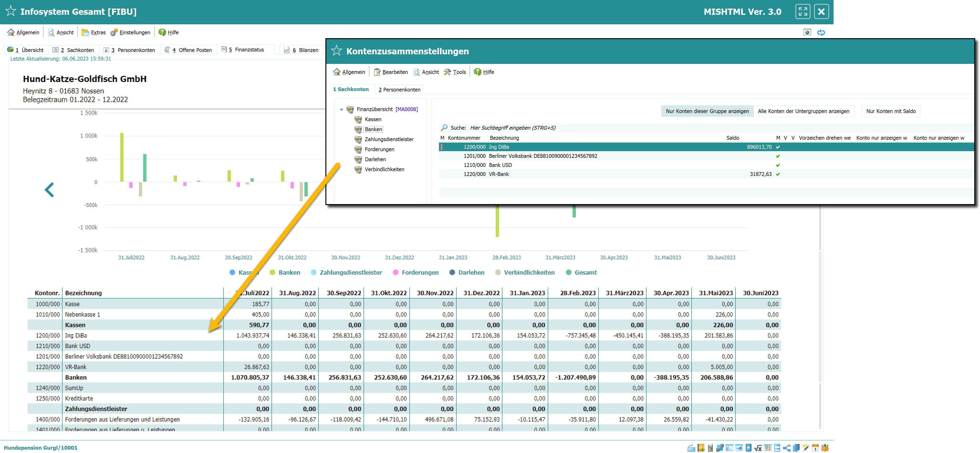The image size is (980, 453).
Task: Go to previous chart period with left chevron
Action: [x=49, y=189]
